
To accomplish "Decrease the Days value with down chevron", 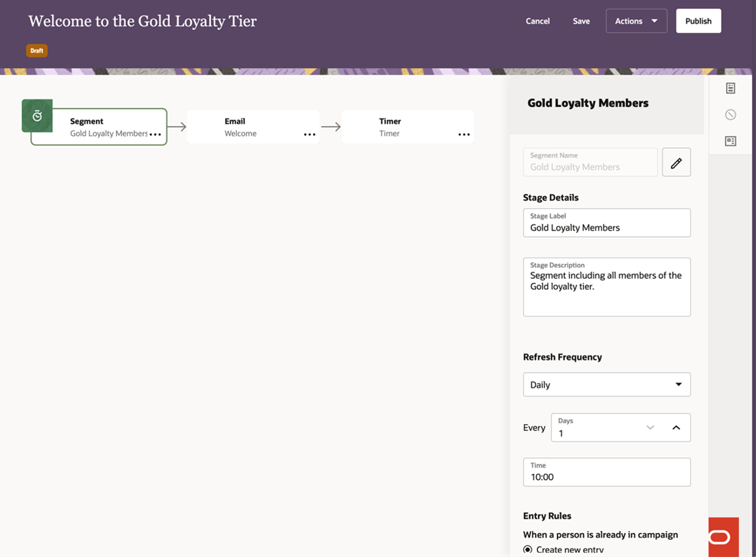I will [650, 428].
